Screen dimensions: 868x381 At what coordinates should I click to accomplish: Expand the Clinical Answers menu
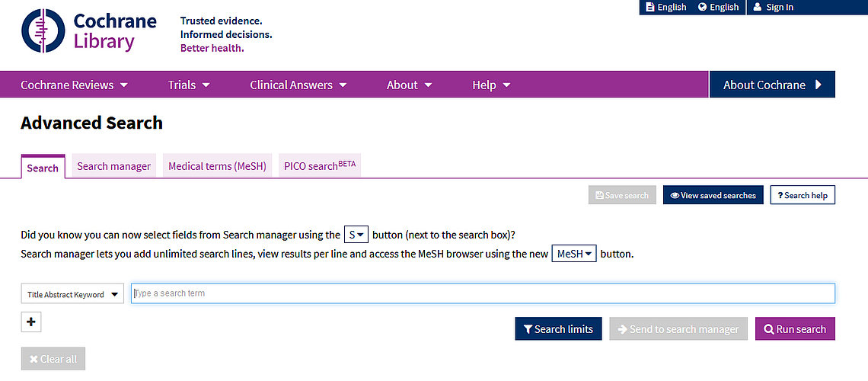pos(298,85)
